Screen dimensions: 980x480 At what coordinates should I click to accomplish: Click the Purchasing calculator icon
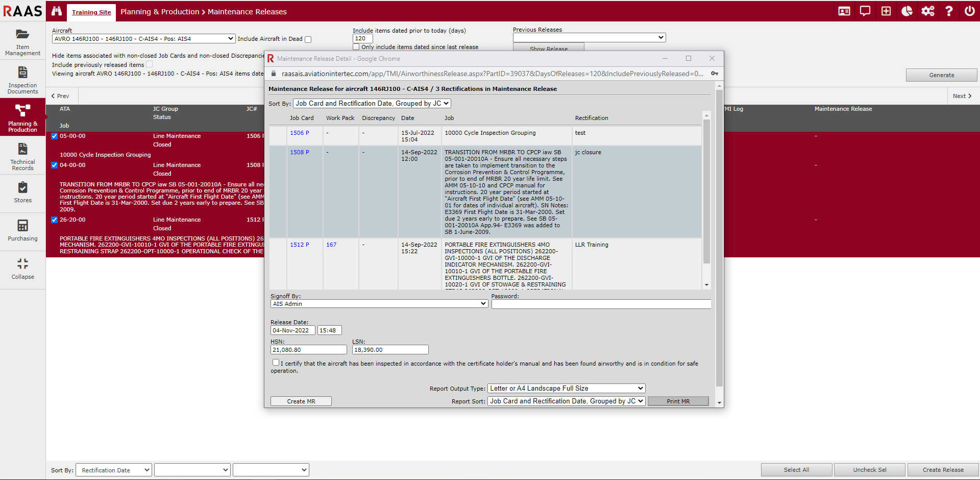[x=22, y=226]
